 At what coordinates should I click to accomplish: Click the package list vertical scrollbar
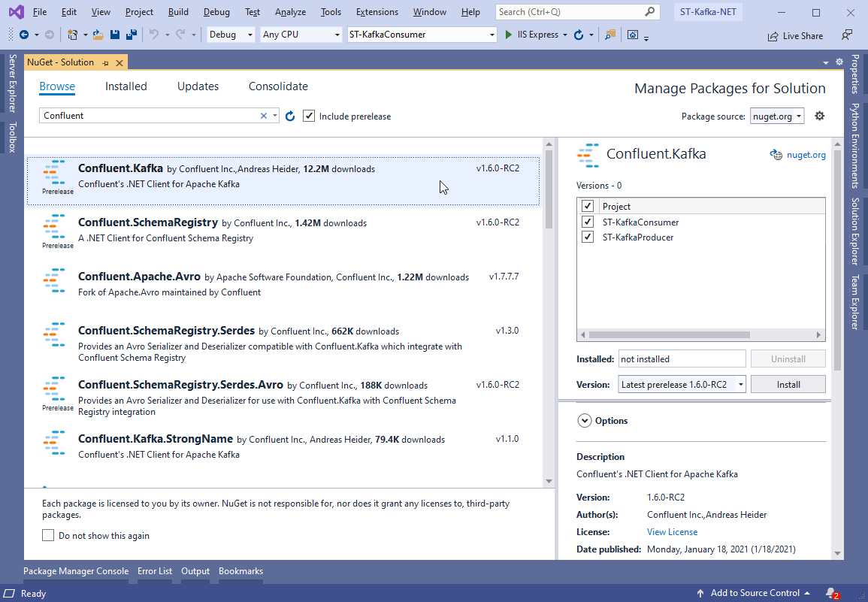coord(549,189)
